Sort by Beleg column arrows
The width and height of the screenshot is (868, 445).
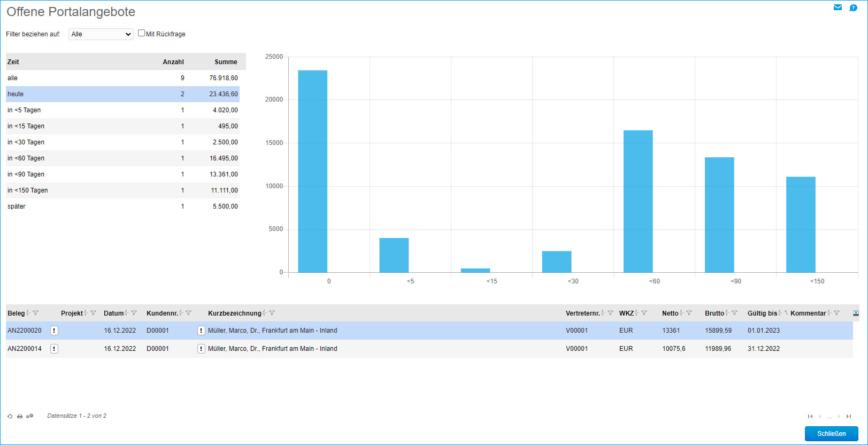pyautogui.click(x=28, y=313)
